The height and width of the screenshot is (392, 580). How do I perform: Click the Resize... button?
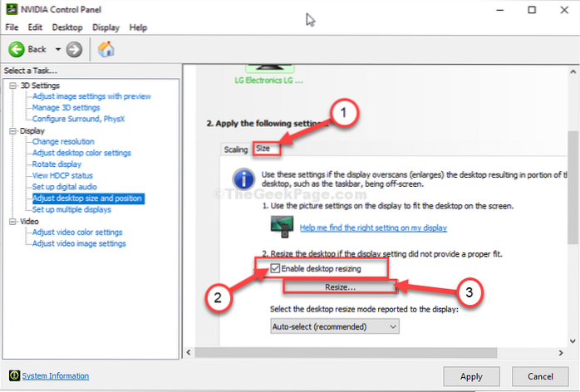[339, 287]
